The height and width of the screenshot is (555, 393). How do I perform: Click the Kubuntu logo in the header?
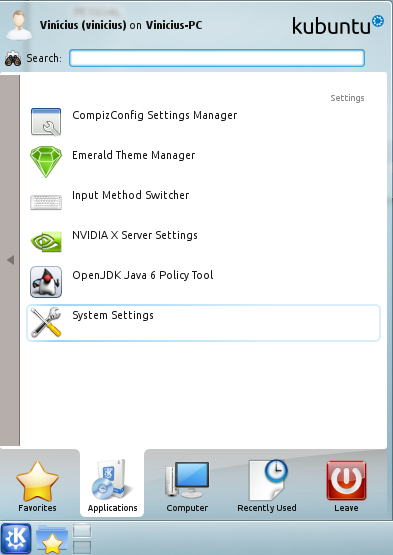pyautogui.click(x=338, y=25)
